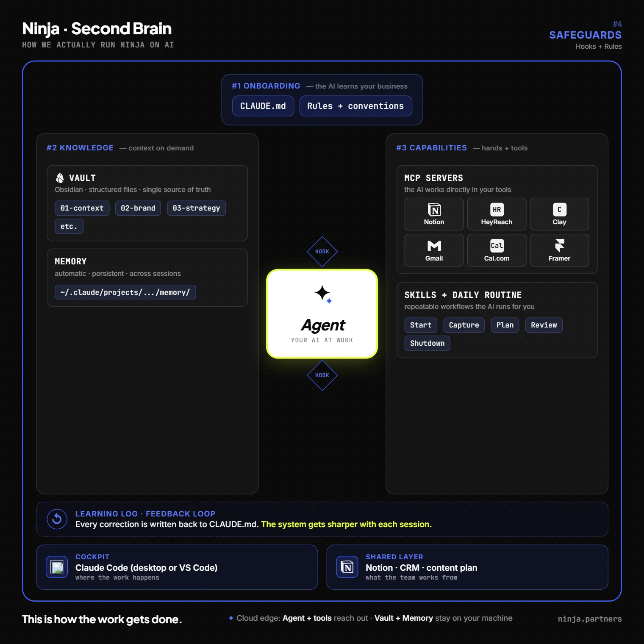Click the etc. vault tag
The width and height of the screenshot is (644, 644).
click(x=69, y=226)
